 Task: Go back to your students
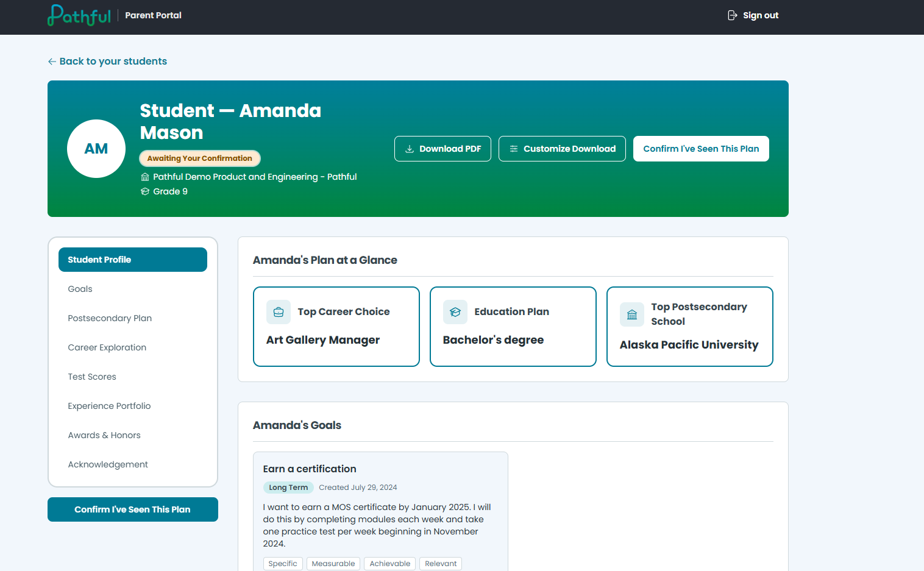coord(107,62)
